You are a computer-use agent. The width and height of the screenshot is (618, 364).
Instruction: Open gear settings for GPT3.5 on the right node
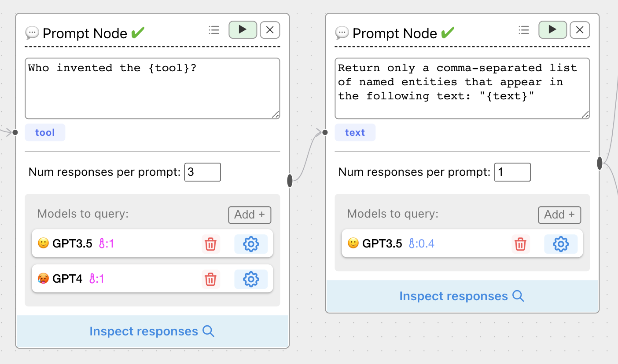tap(560, 244)
